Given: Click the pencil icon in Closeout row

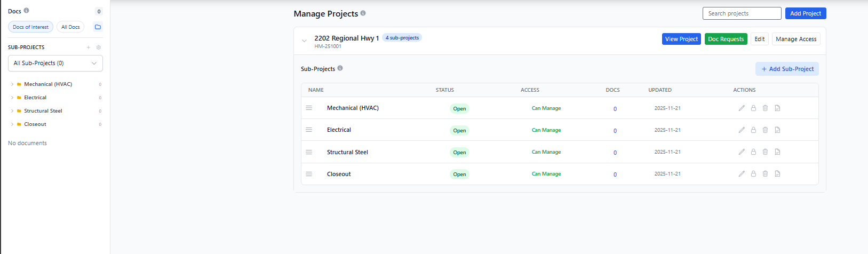Looking at the screenshot, I should (742, 173).
